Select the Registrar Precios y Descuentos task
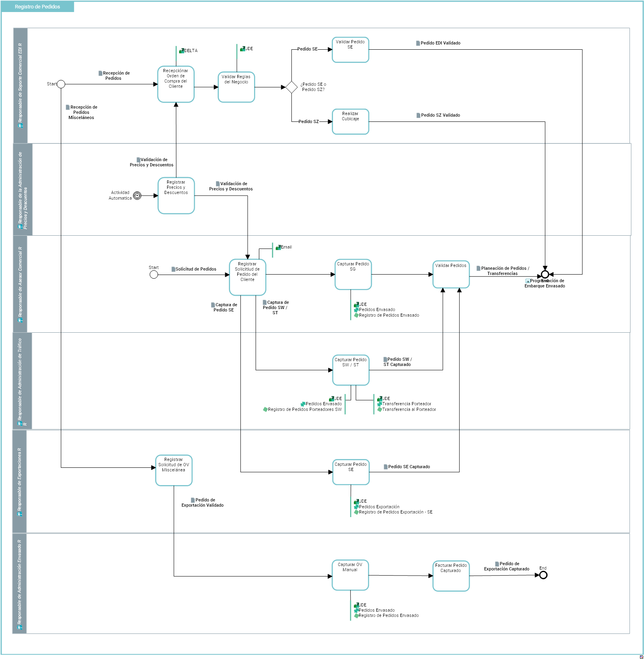 click(x=176, y=196)
